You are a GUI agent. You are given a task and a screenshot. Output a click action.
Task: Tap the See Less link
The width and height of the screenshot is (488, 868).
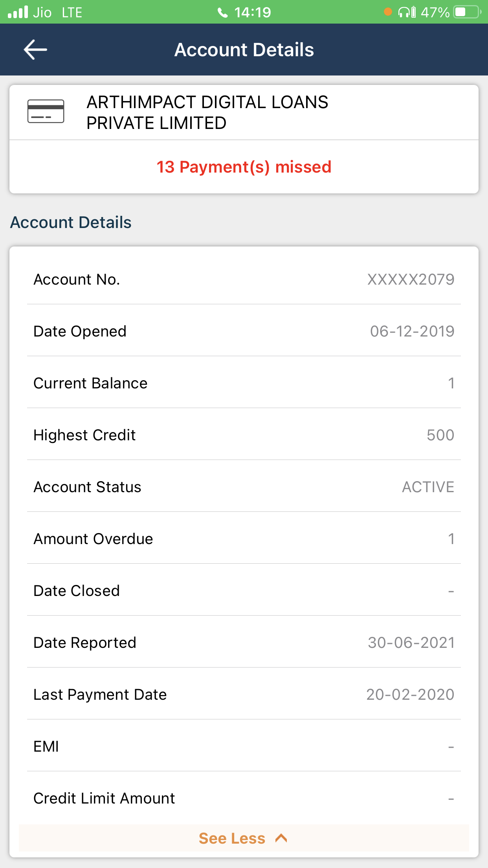232,838
